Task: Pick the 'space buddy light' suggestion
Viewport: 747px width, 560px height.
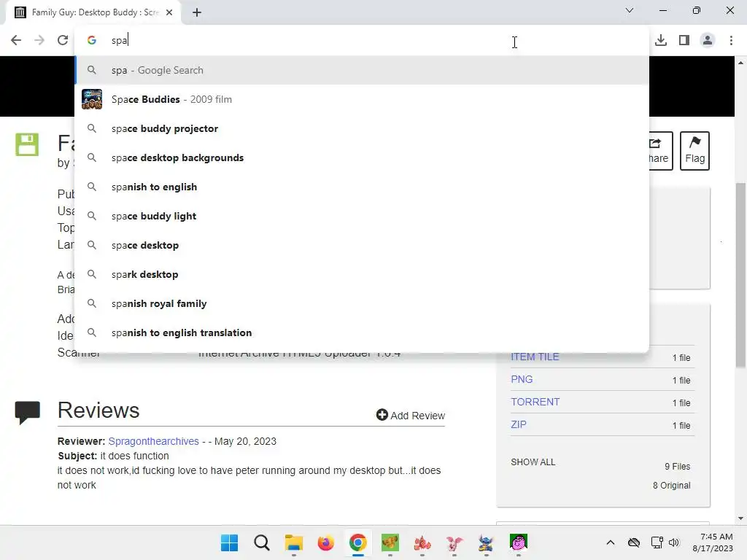Action: point(362,216)
